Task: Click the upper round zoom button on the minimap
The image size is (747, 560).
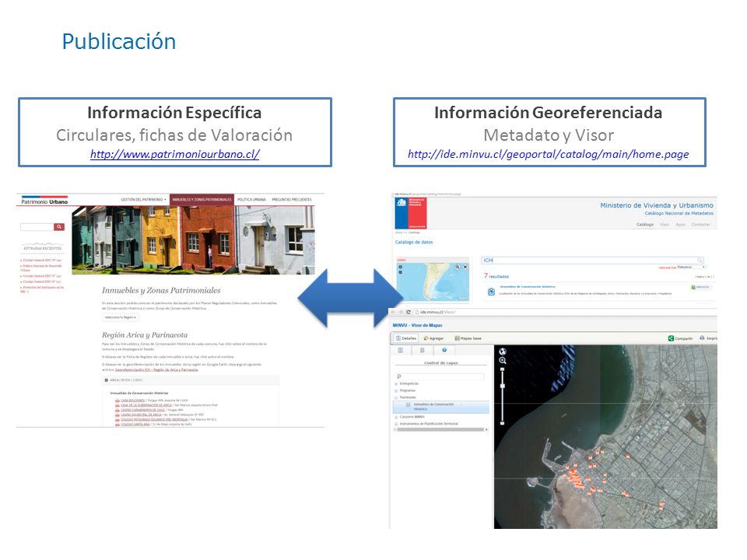Action: [x=400, y=267]
